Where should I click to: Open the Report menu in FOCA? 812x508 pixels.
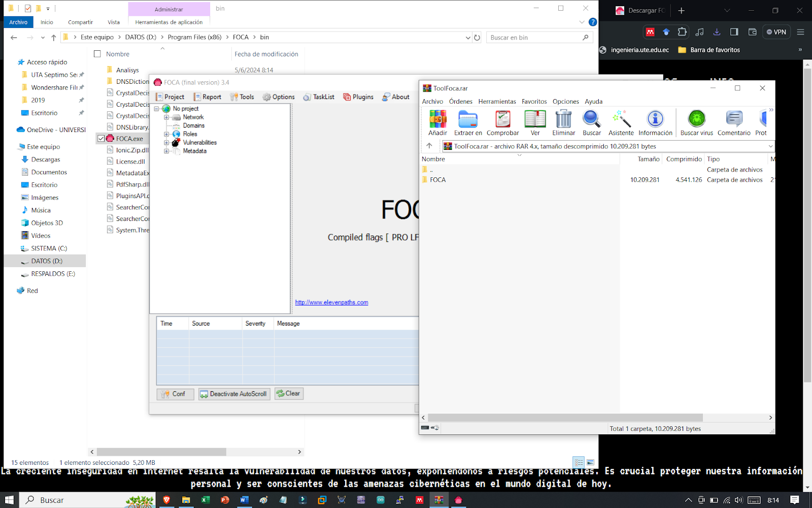(208, 97)
